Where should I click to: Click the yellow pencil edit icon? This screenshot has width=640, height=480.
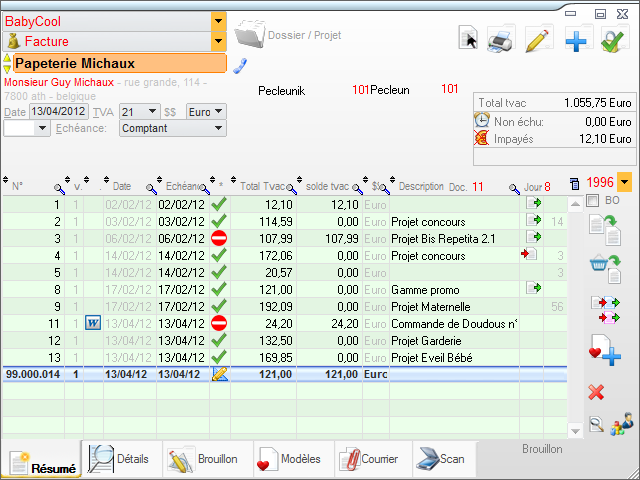[538, 40]
